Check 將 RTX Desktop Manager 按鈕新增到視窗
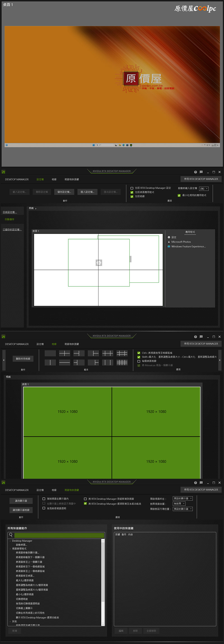The height and width of the screenshot is (644, 224). pyautogui.click(x=85, y=499)
